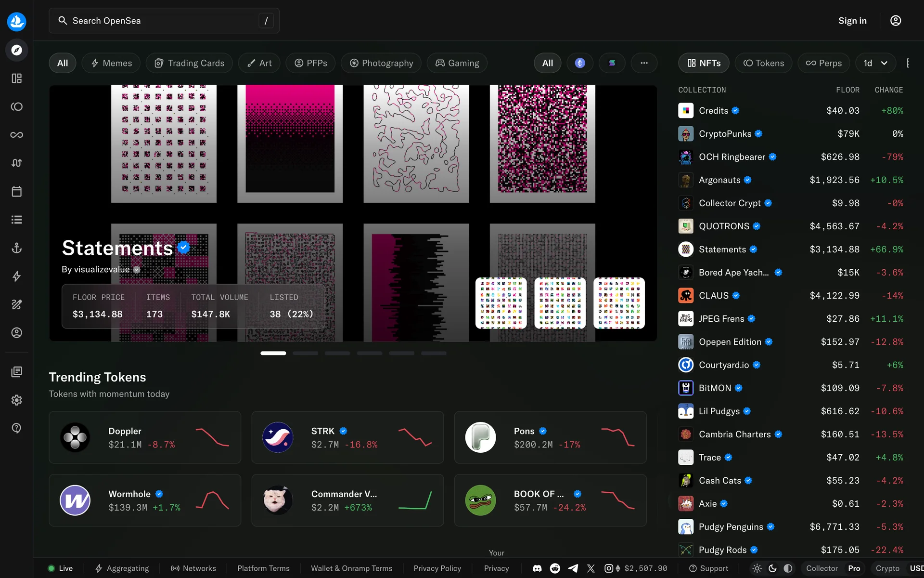Toggle Pro mode in footer
This screenshot has height=578, width=924.
[854, 568]
